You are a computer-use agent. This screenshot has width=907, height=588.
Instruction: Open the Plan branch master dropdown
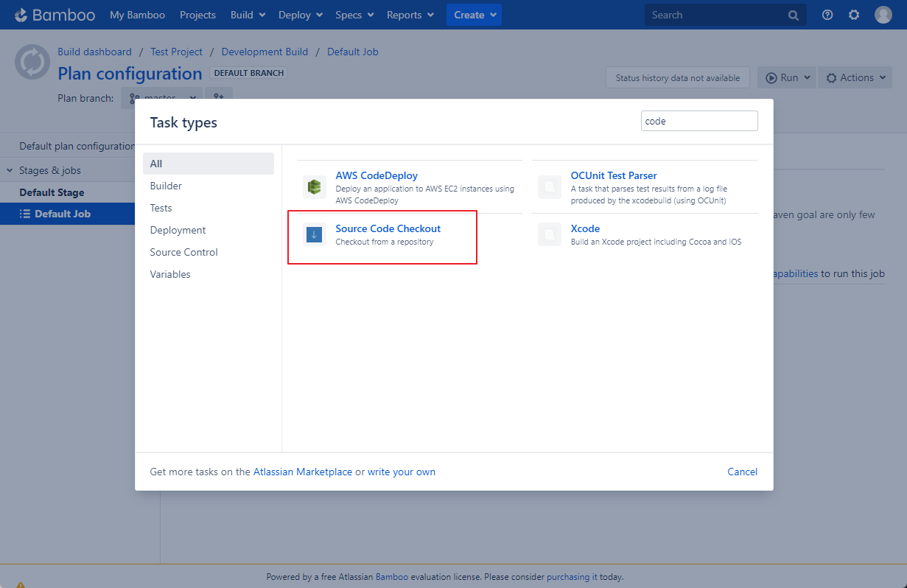pos(161,97)
